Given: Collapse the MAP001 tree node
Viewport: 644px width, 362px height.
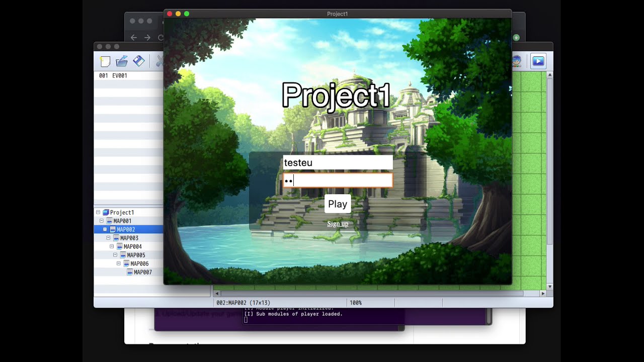Looking at the screenshot, I should 102,221.
